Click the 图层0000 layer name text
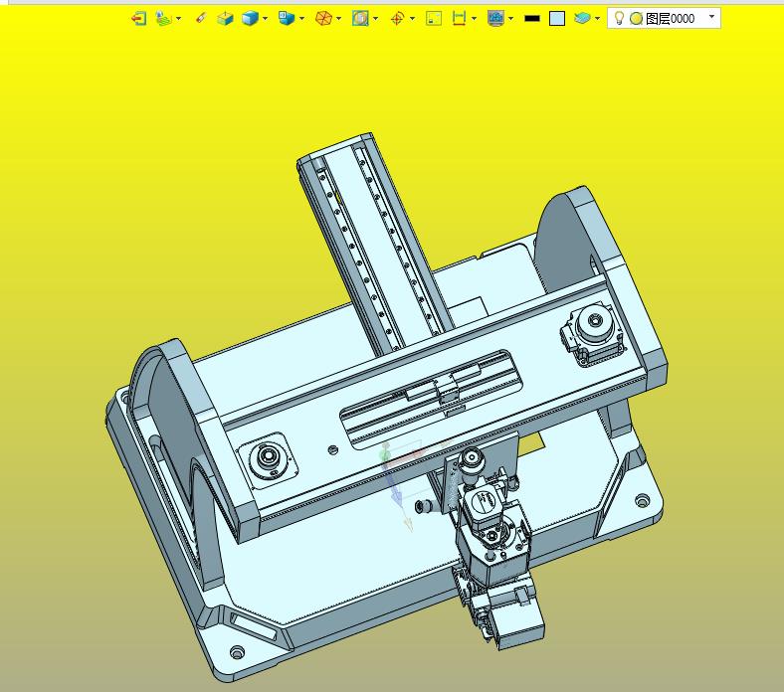 tap(670, 19)
